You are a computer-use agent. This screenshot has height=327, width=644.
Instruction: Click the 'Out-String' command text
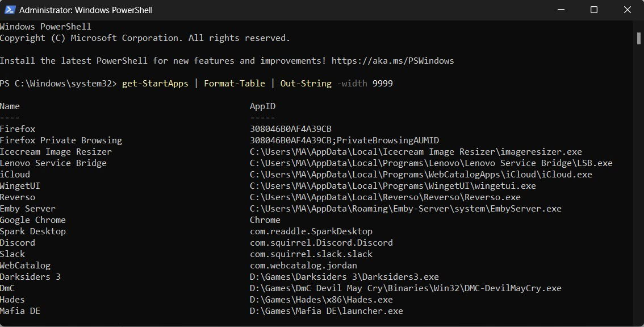(306, 84)
